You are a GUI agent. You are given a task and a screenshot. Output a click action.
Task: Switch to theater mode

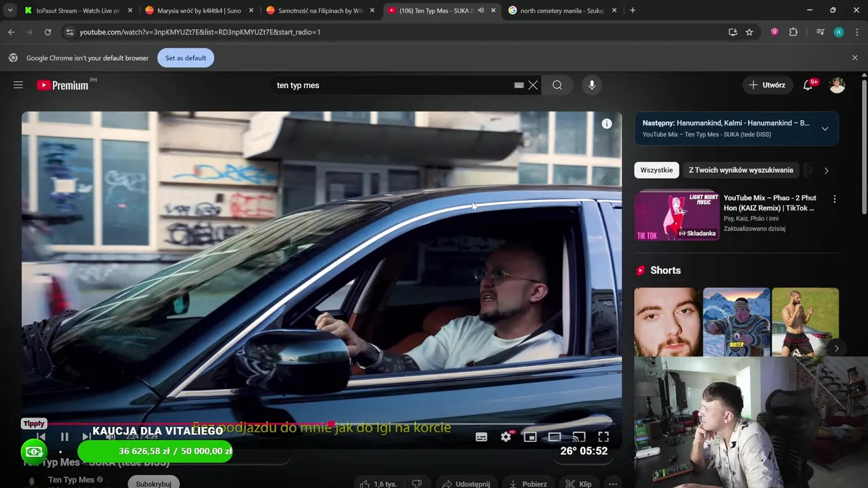click(x=555, y=437)
